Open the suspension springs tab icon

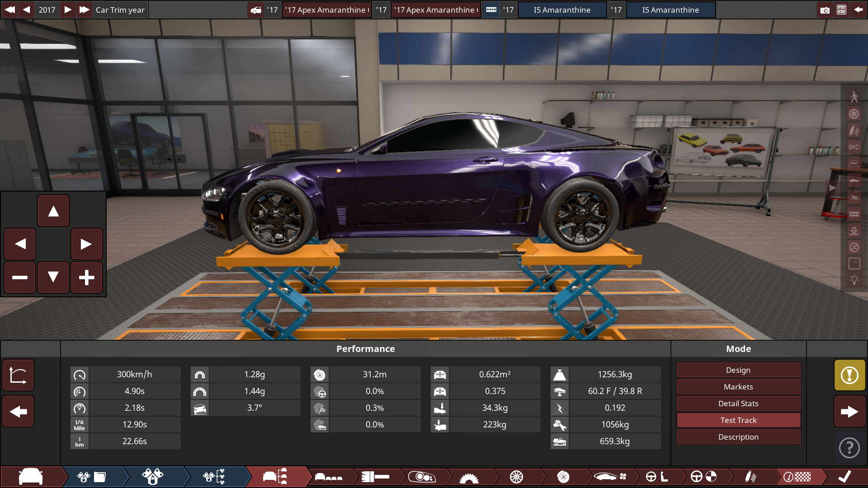(x=750, y=477)
